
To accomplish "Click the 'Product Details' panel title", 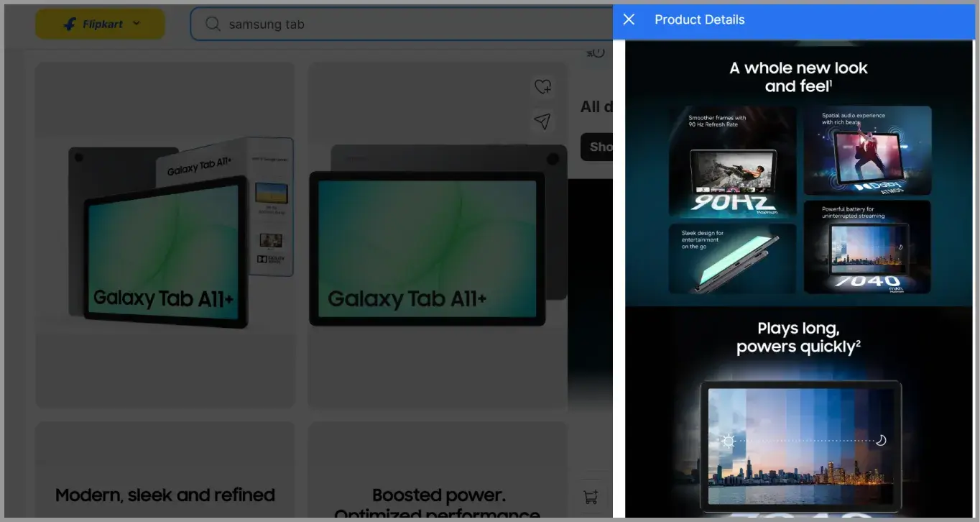I will (699, 19).
